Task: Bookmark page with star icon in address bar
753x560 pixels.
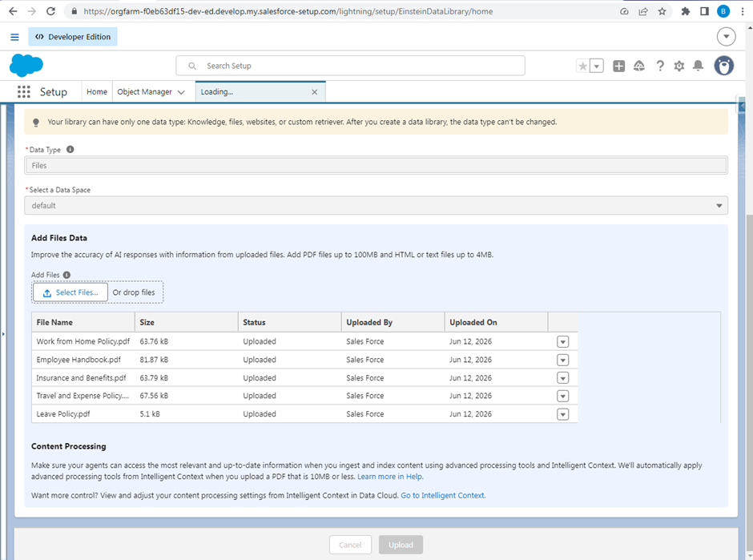Action: [662, 11]
